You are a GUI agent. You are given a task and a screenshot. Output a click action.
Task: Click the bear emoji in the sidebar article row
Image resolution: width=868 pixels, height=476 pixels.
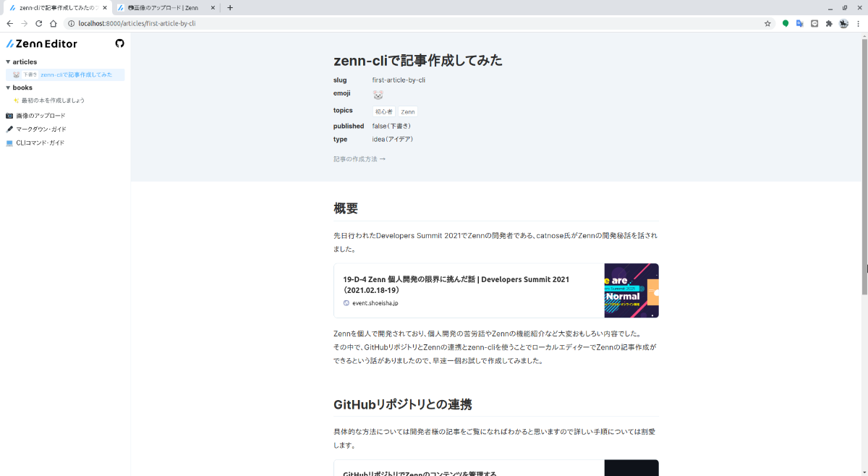pyautogui.click(x=16, y=75)
